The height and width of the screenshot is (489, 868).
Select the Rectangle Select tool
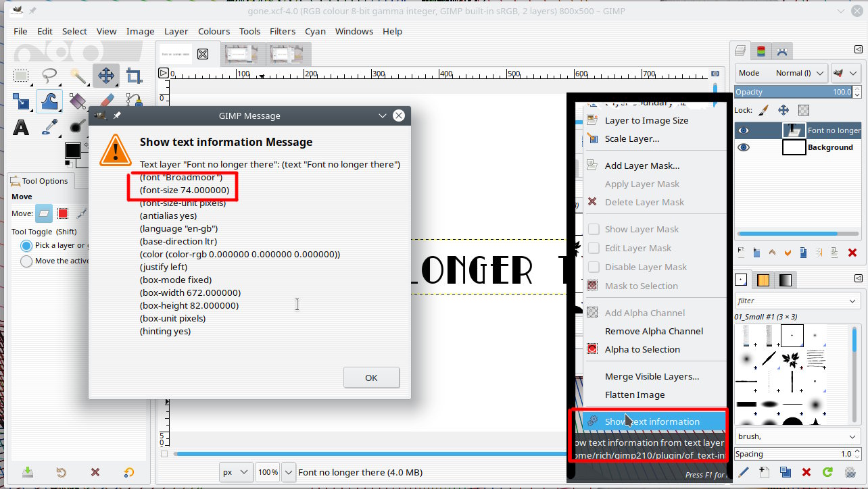pyautogui.click(x=22, y=75)
